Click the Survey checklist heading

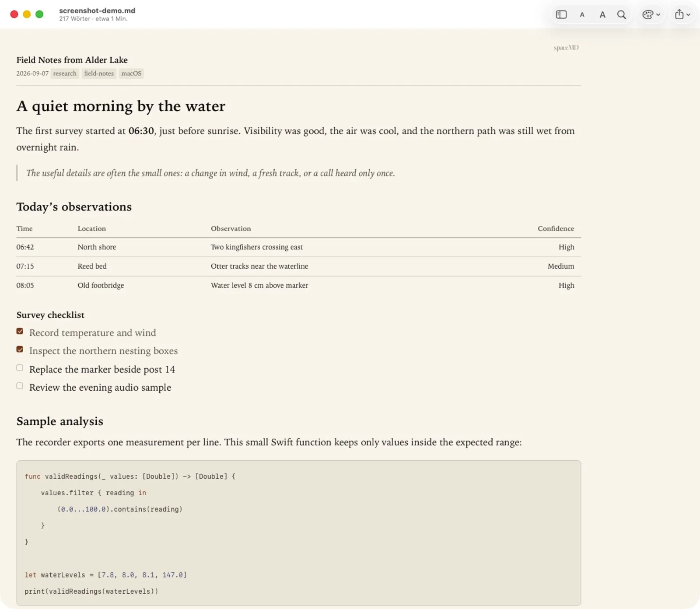tap(50, 315)
